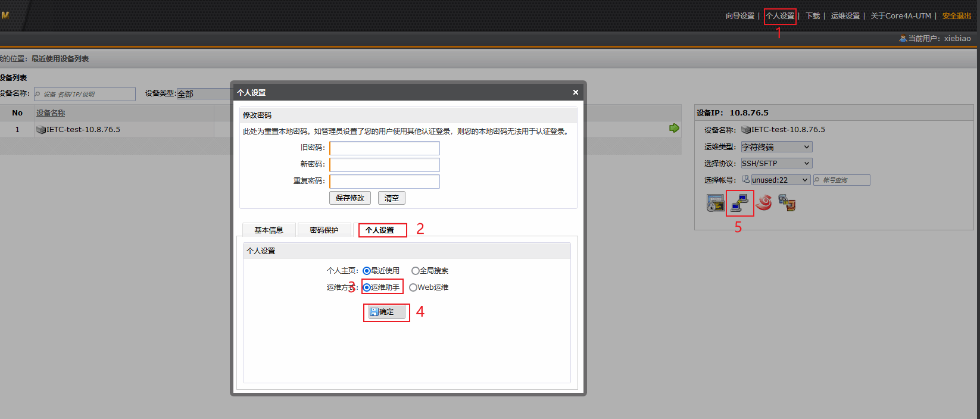Click the 旧密码 input field
This screenshot has height=419, width=980.
(385, 148)
